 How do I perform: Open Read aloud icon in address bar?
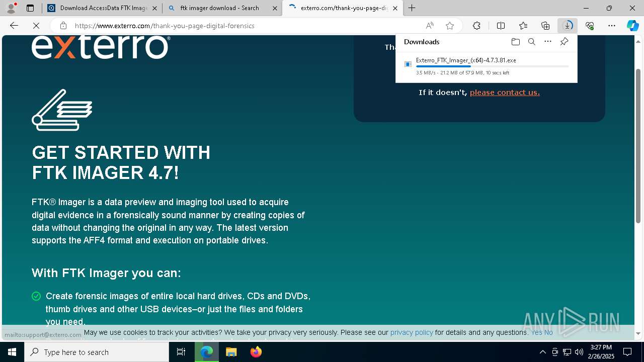click(430, 26)
